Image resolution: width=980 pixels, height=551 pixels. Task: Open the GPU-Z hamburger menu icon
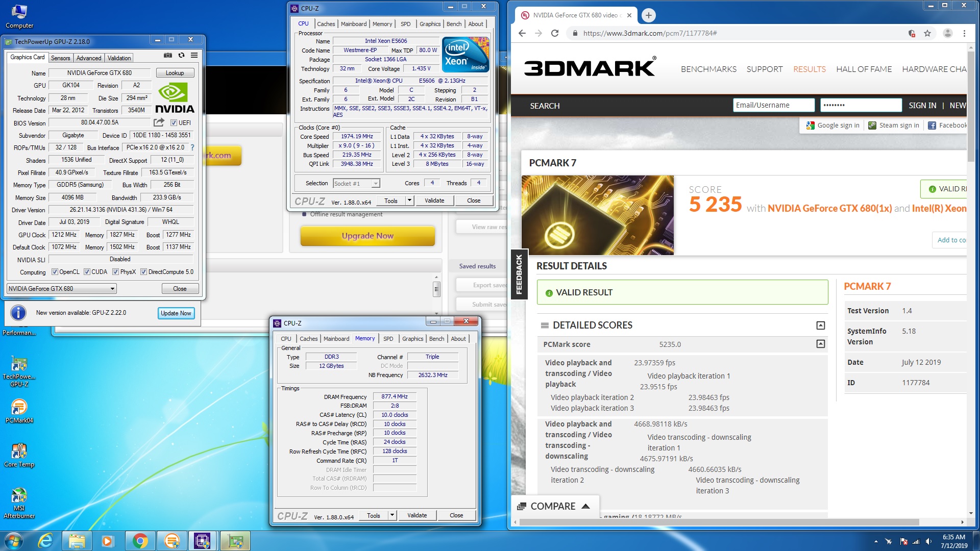194,55
